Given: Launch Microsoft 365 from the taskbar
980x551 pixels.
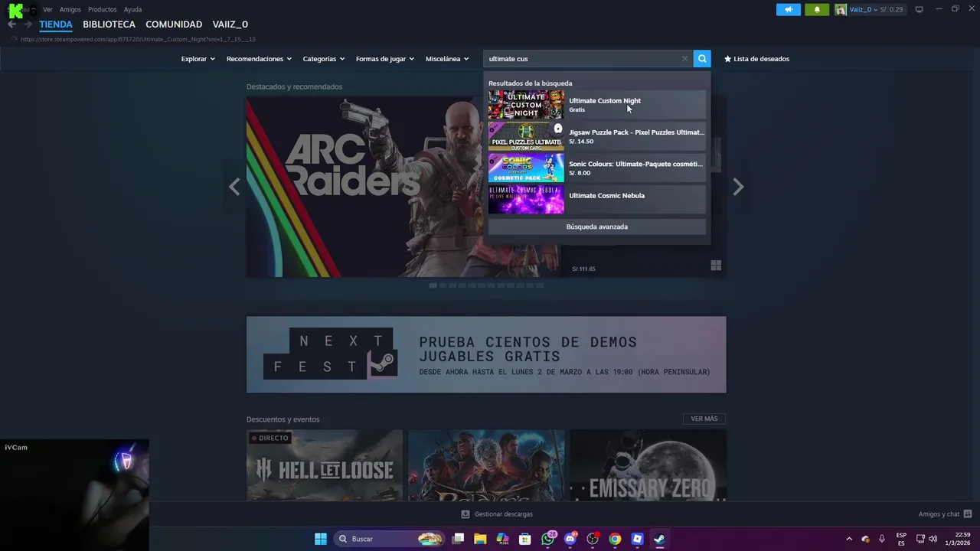Looking at the screenshot, I should [502, 539].
